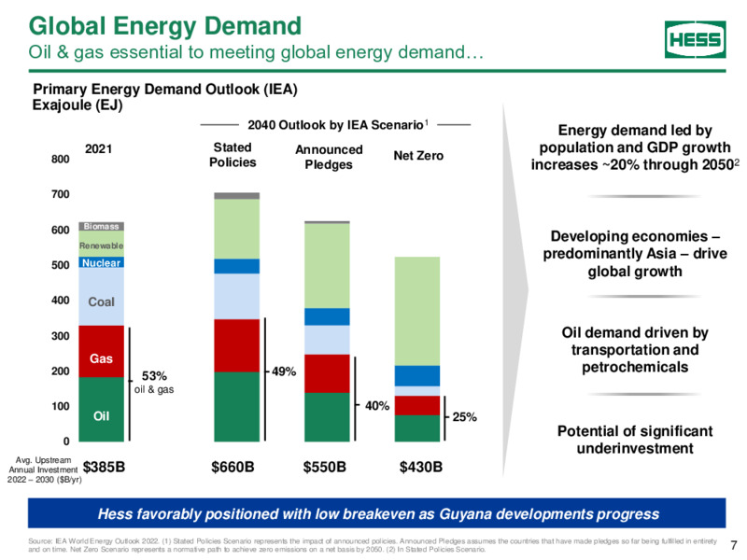Click the '$660B' investment figure

[x=233, y=467]
